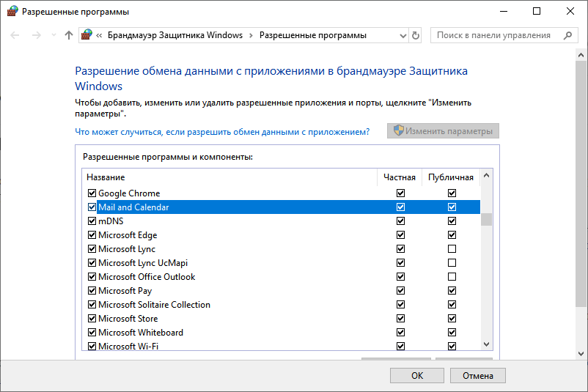
Task: Toggle the Google Chrome name checkbox
Action: click(x=92, y=193)
